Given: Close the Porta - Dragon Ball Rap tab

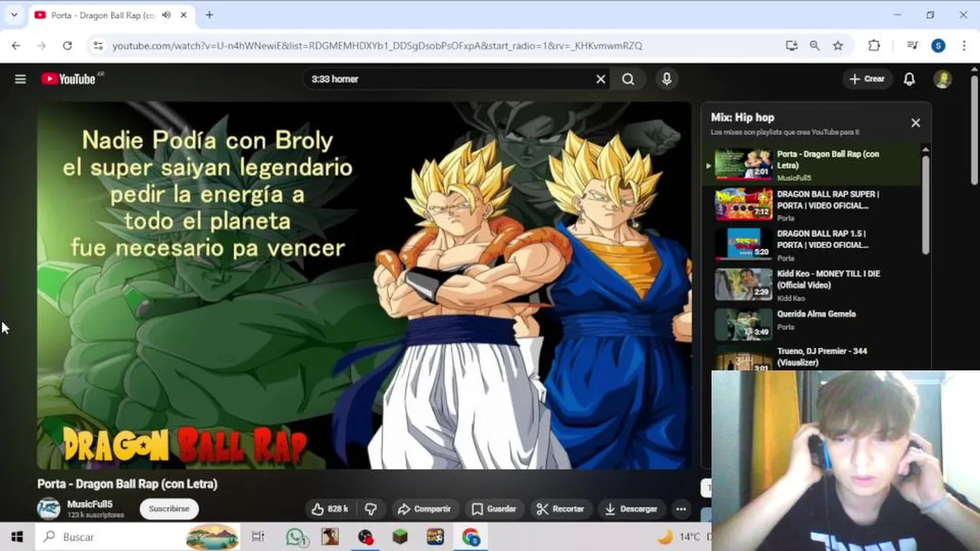Looking at the screenshot, I should pos(185,15).
